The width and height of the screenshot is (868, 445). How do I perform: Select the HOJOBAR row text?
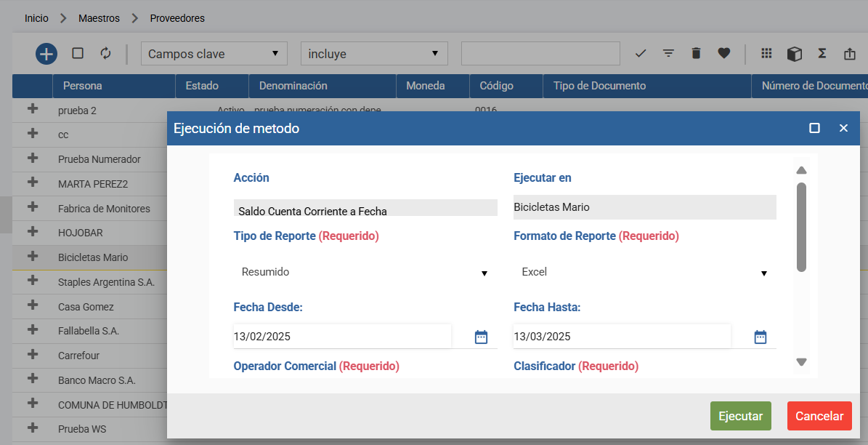81,233
